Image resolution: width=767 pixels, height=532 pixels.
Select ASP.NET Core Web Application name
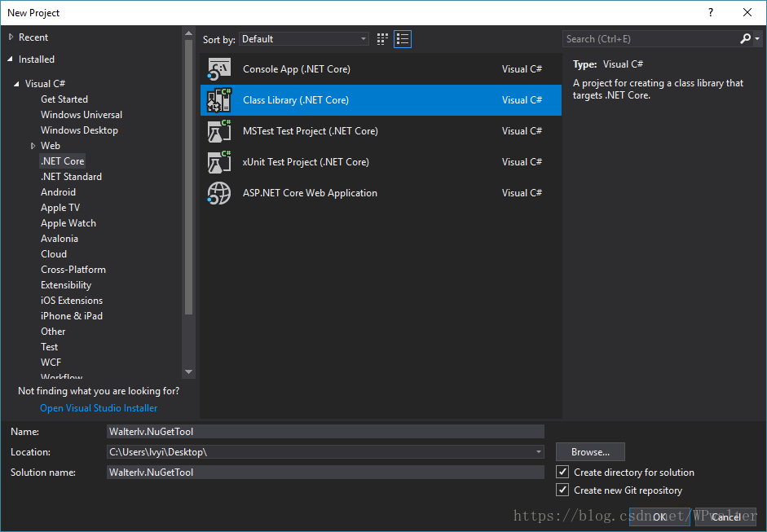(x=310, y=193)
